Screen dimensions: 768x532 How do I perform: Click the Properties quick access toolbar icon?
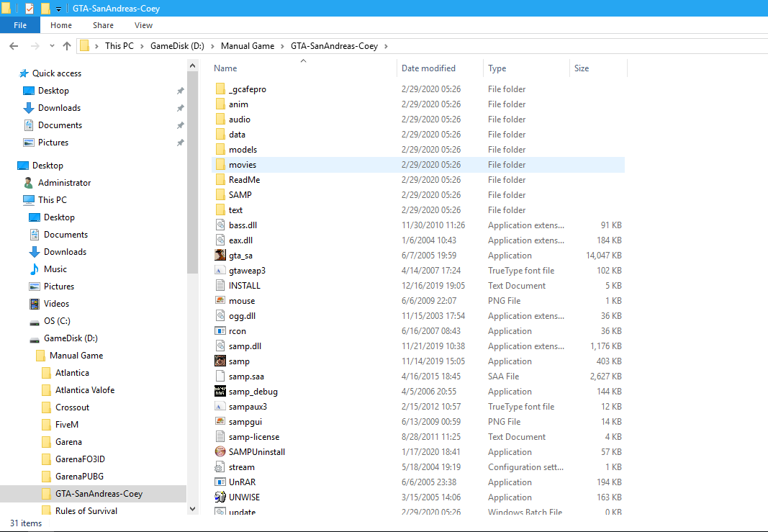tap(30, 9)
